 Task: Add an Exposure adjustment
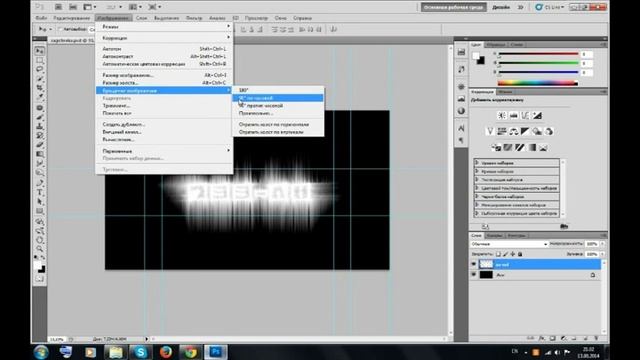coord(537,116)
